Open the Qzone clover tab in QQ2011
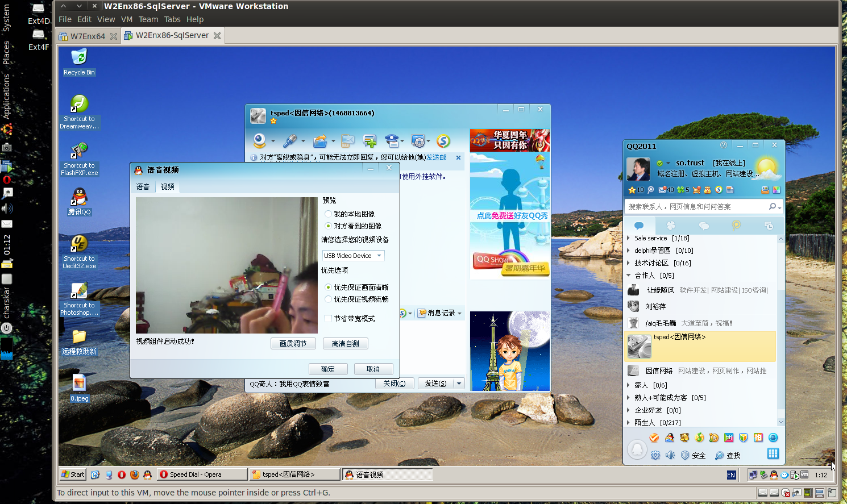 click(x=671, y=226)
